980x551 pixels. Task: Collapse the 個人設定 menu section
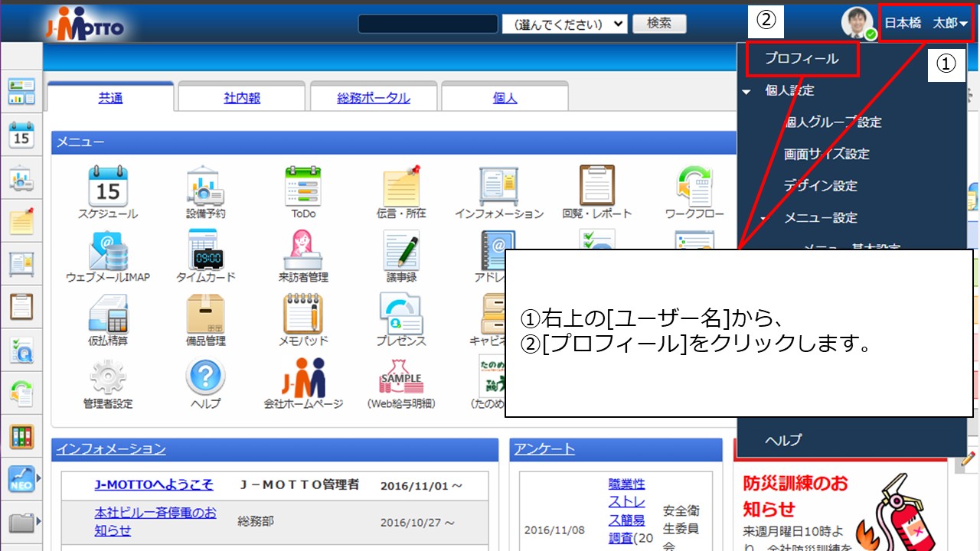pyautogui.click(x=746, y=90)
